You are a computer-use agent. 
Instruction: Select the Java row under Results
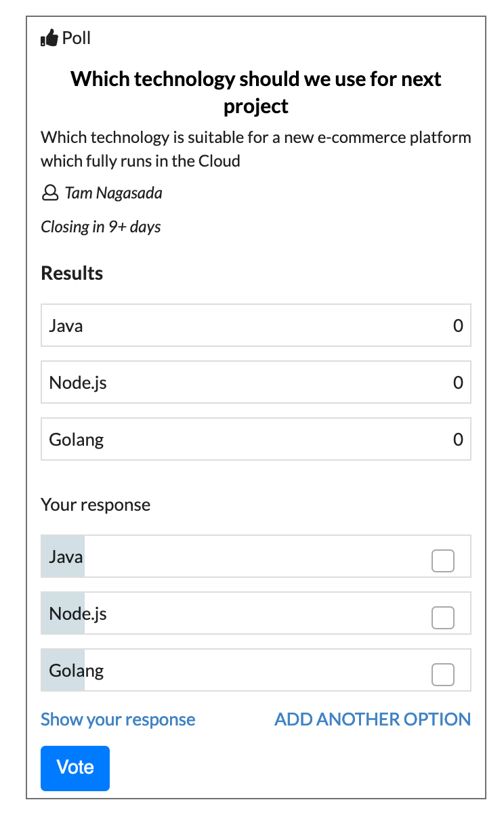(256, 326)
